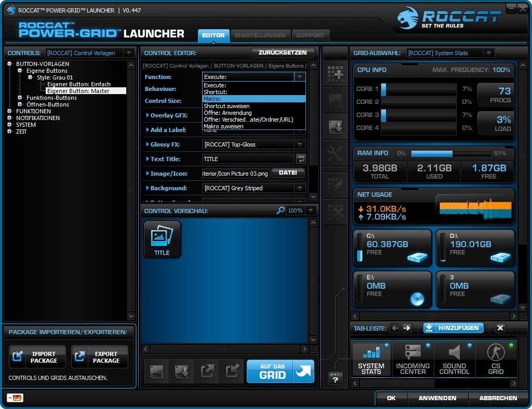Switch to the SUPPORT tab
The image size is (532, 409).
pyautogui.click(x=310, y=35)
